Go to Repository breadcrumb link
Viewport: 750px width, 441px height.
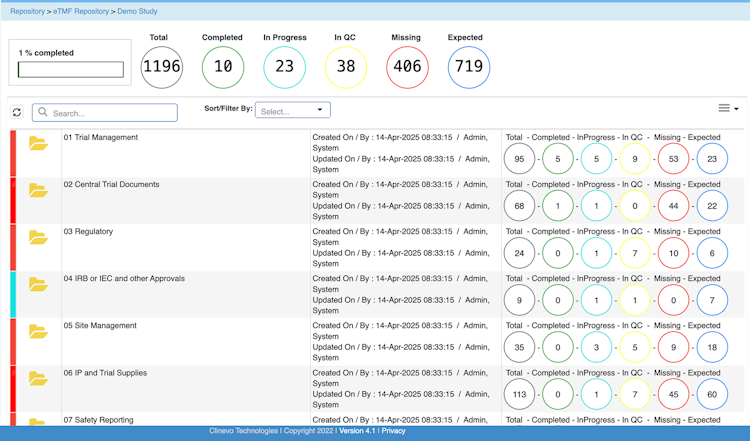point(27,11)
